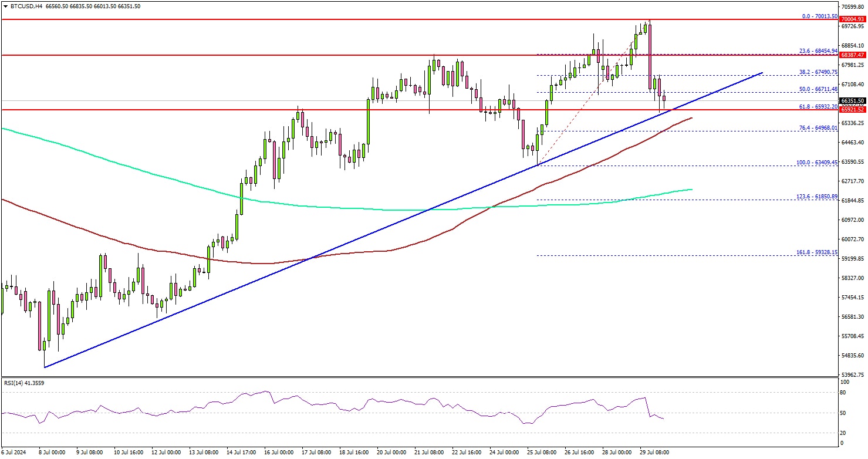Click the red 70004.93 price tag

point(852,19)
